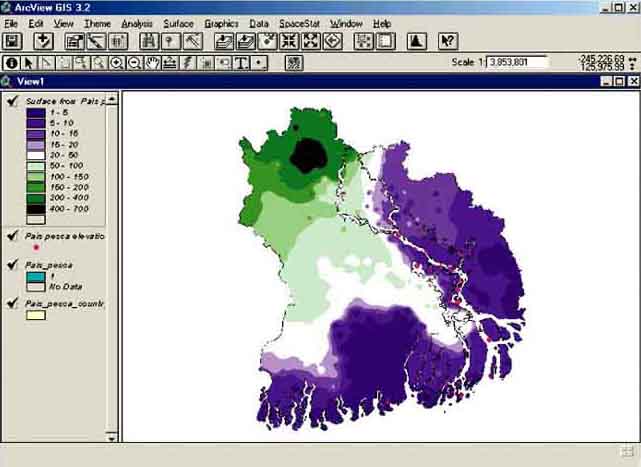Click the 400 - 700 black legend swatch
Viewport: 641px width, 467px height.
point(36,206)
